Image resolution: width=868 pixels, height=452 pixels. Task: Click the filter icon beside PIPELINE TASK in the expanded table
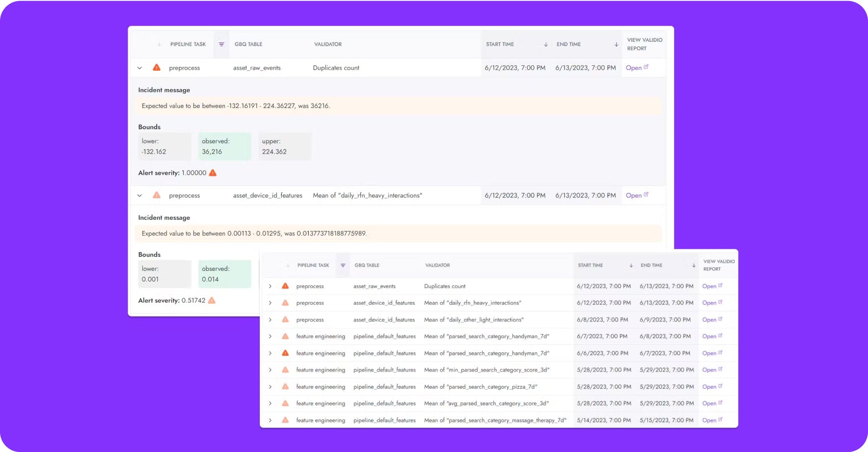[221, 44]
